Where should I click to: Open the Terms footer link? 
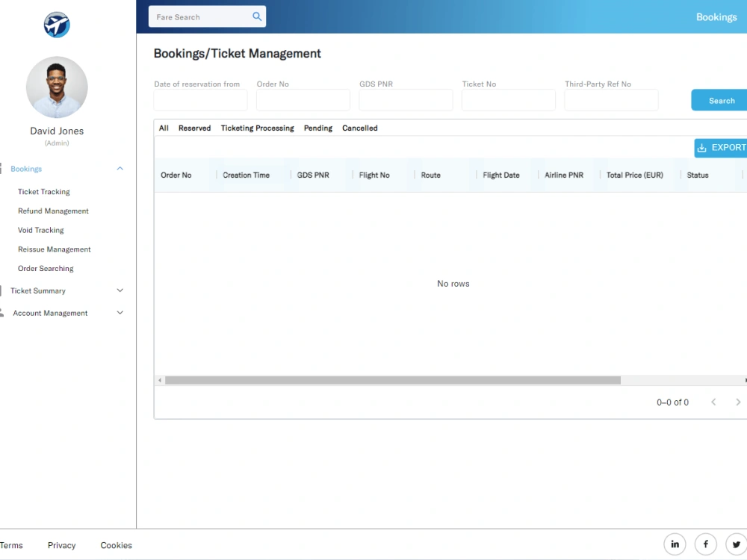pyautogui.click(x=11, y=545)
